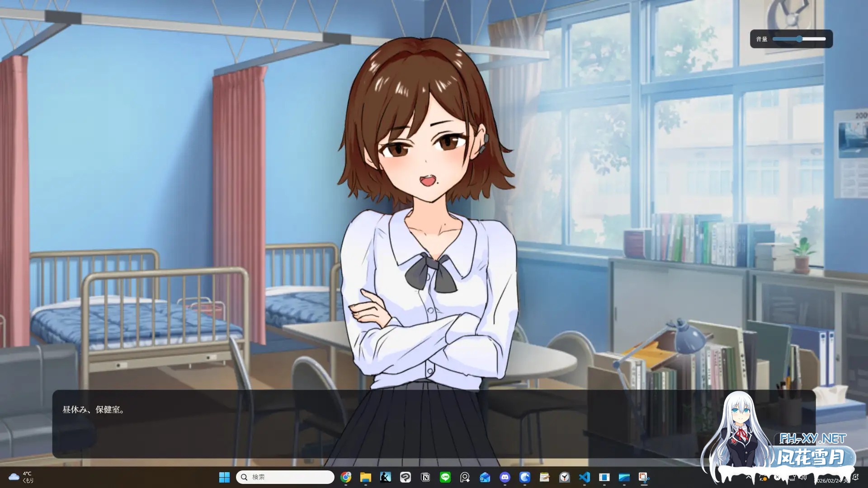The width and height of the screenshot is (868, 488).
Task: Open Outlook from the taskbar
Action: click(x=485, y=477)
